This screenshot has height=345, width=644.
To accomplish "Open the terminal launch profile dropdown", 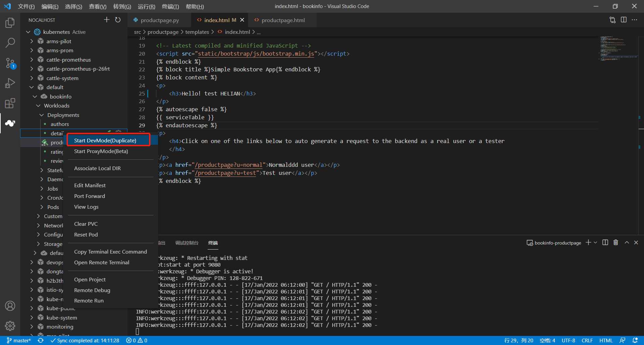I will 595,243.
